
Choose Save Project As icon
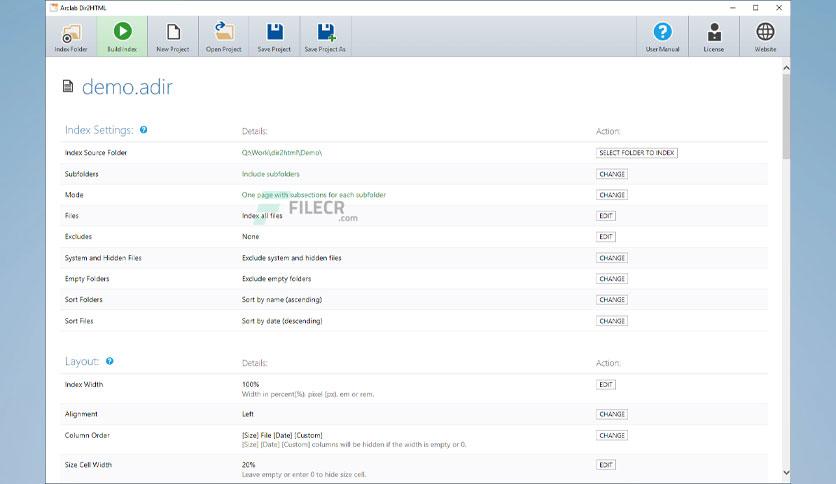[325, 36]
